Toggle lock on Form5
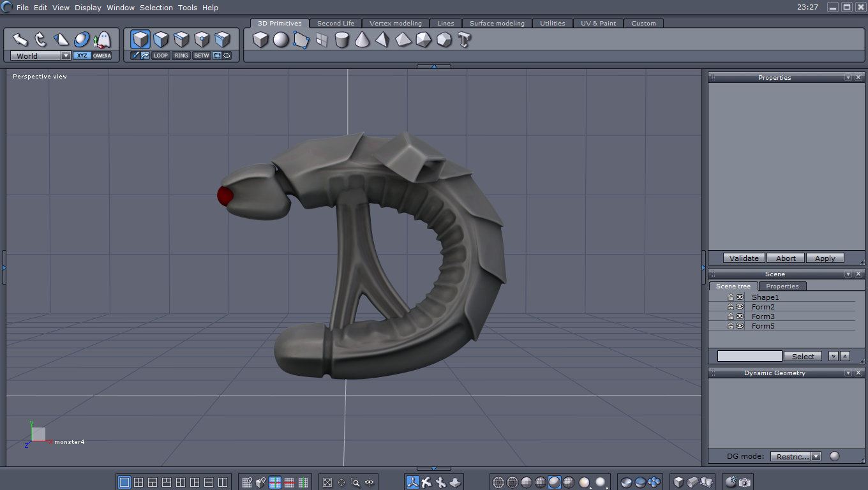This screenshot has width=868, height=490. 731,326
